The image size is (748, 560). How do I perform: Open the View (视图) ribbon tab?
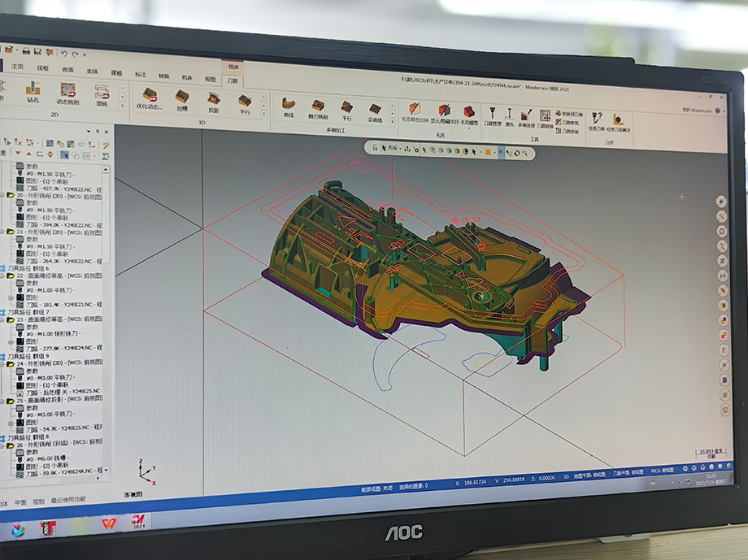coord(210,79)
